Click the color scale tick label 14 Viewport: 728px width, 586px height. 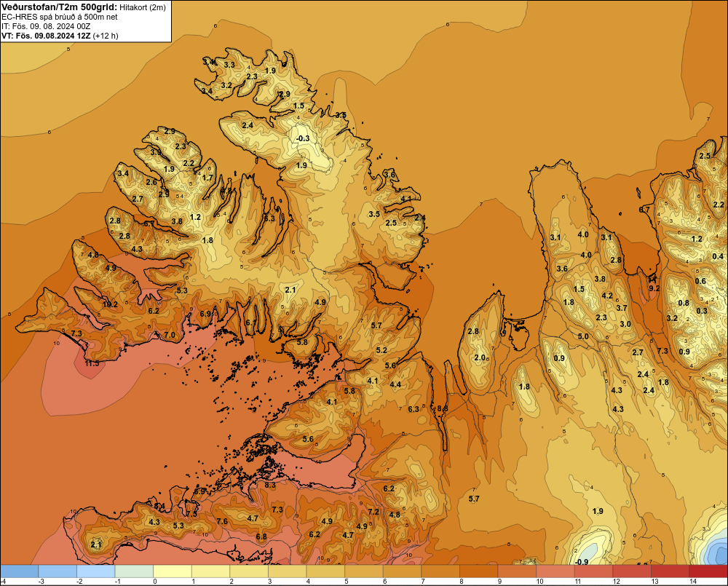693,582
